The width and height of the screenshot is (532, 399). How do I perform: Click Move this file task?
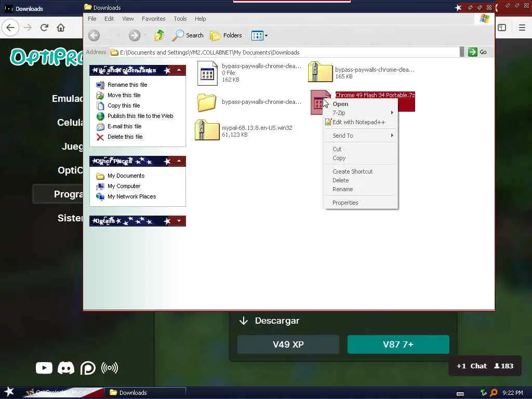pos(124,96)
